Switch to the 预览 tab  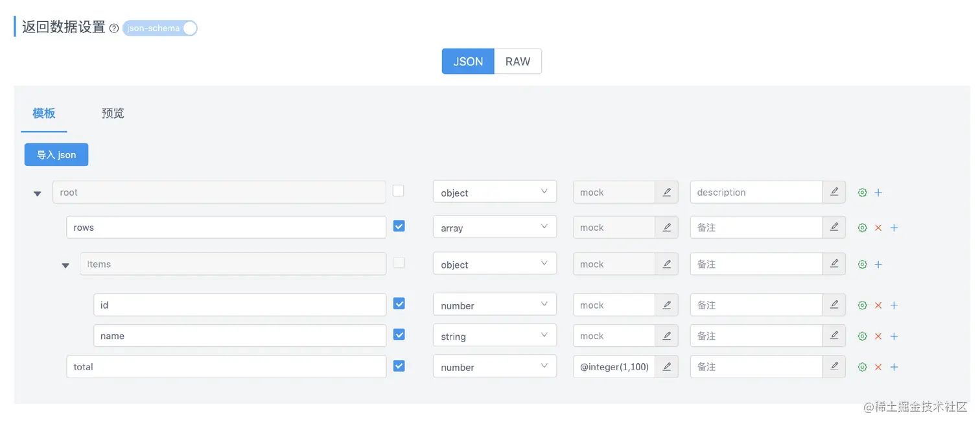pos(113,113)
